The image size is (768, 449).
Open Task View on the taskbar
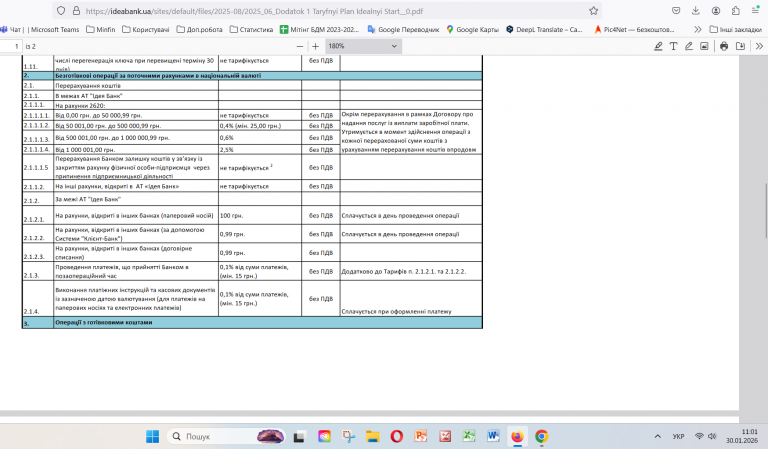point(299,436)
